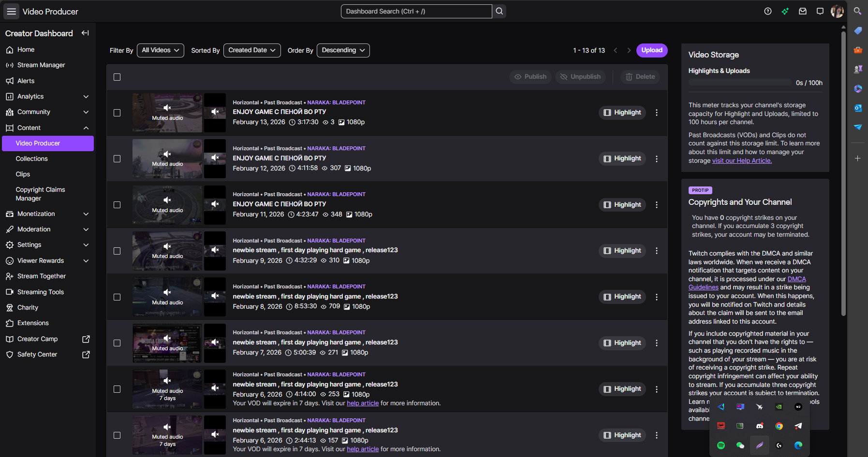Toggle the select-all videos checkbox
The width and height of the screenshot is (868, 457).
pos(117,77)
